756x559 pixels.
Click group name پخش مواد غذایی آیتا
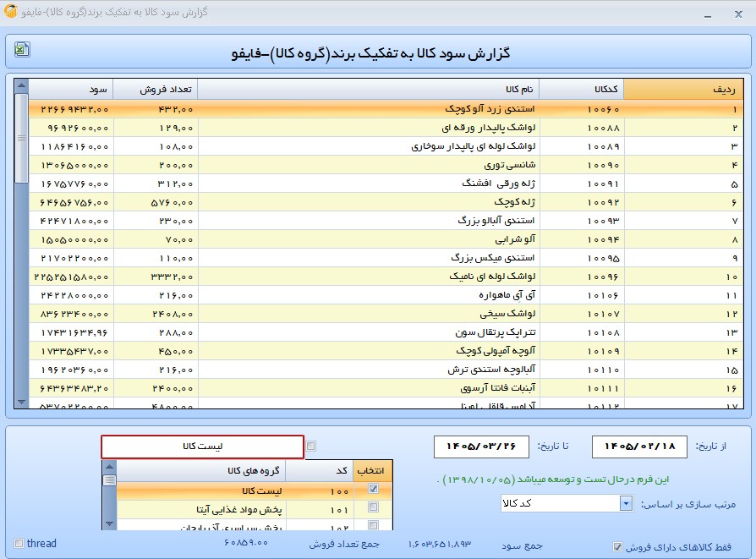[x=239, y=510]
